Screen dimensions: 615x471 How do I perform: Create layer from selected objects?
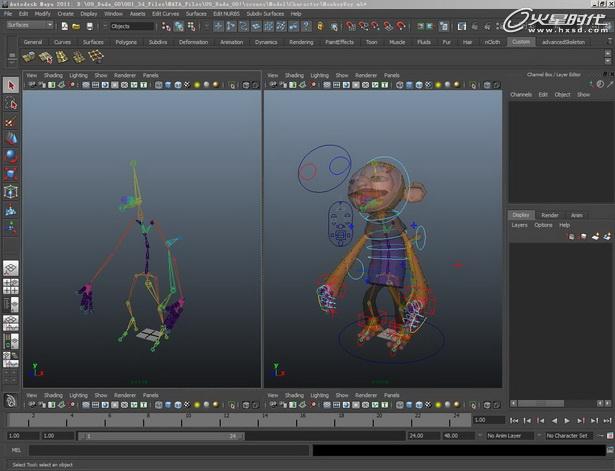(x=608, y=236)
